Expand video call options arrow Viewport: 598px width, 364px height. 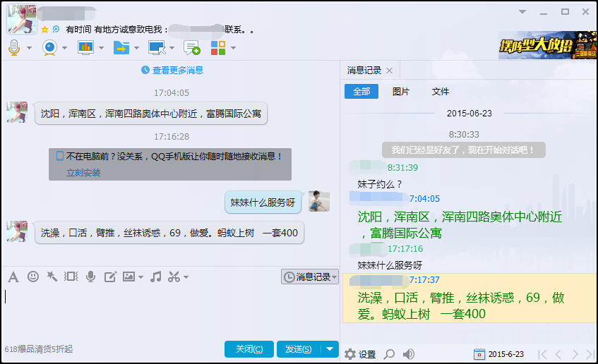64,48
